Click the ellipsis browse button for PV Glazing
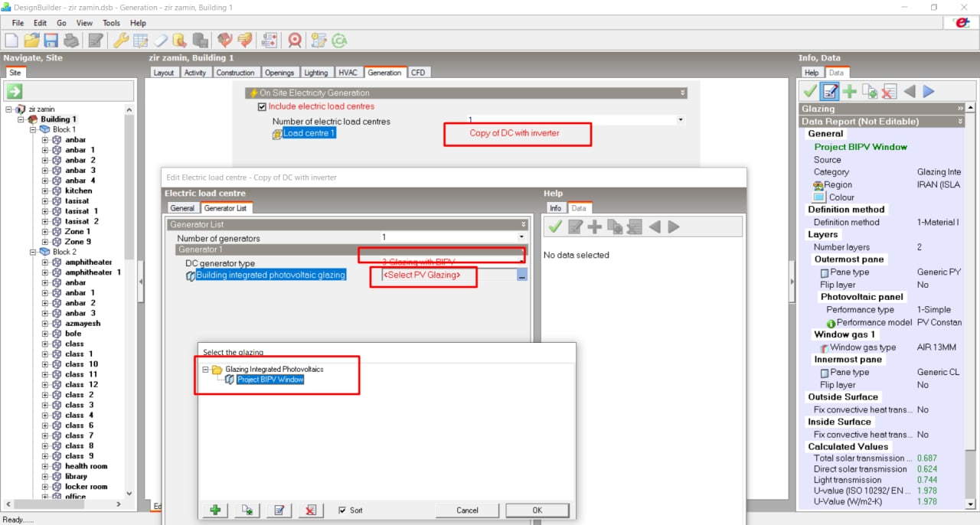 [522, 276]
